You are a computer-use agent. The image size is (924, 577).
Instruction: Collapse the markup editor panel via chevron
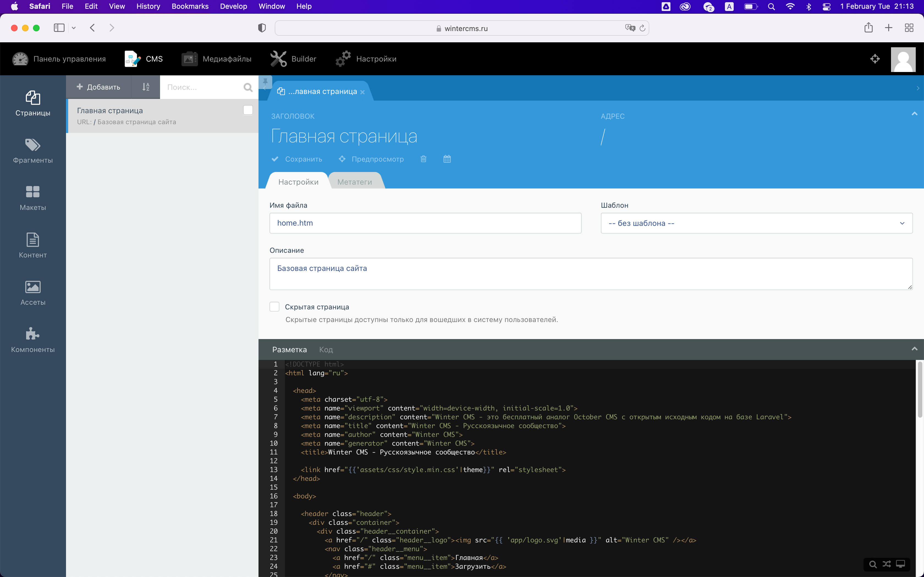point(915,348)
